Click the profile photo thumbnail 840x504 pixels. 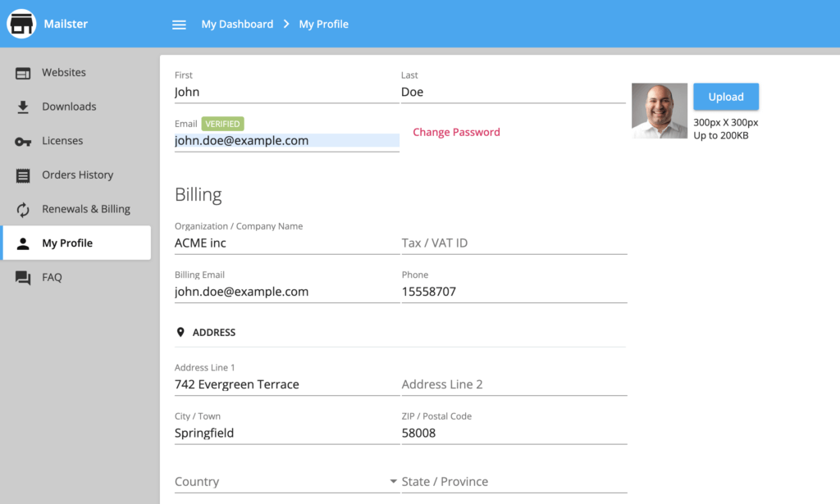click(659, 110)
